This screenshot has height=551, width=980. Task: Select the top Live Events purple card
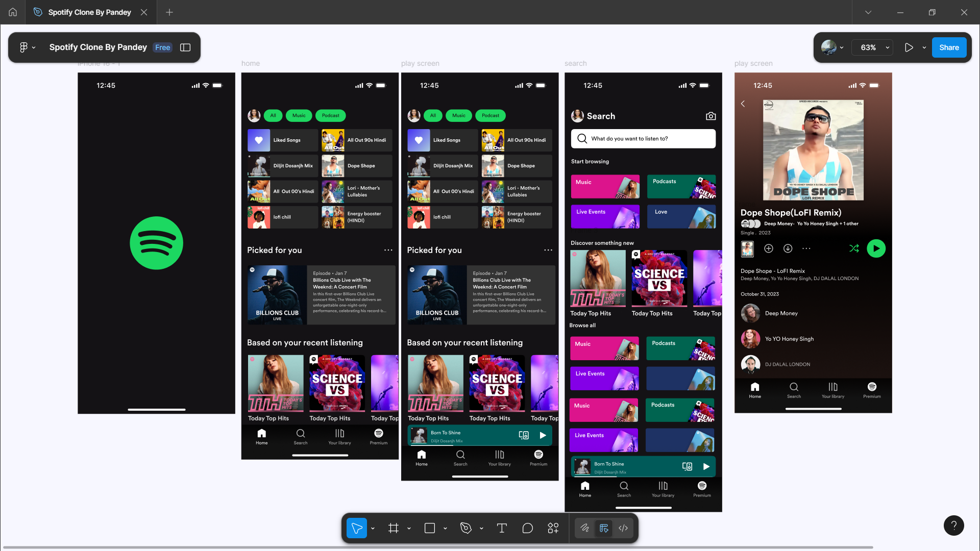coord(605,217)
